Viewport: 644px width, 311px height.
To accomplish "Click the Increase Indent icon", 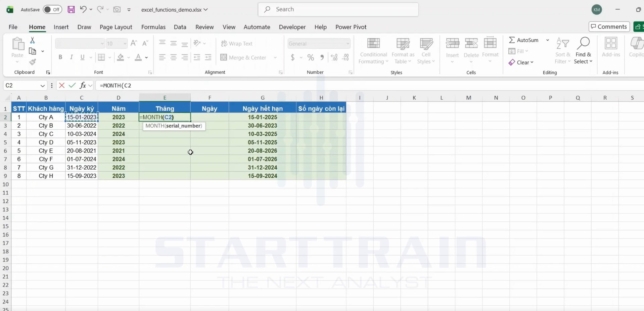I will pos(208,57).
